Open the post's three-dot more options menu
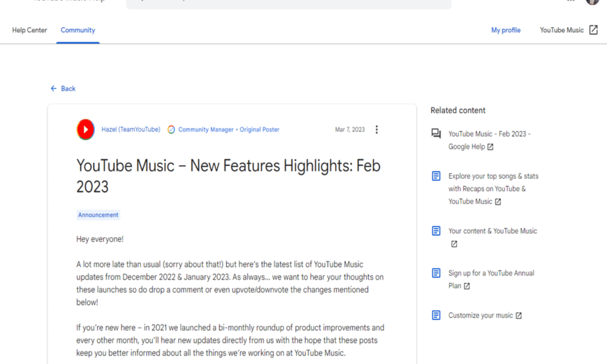607x364 pixels. 376,130
